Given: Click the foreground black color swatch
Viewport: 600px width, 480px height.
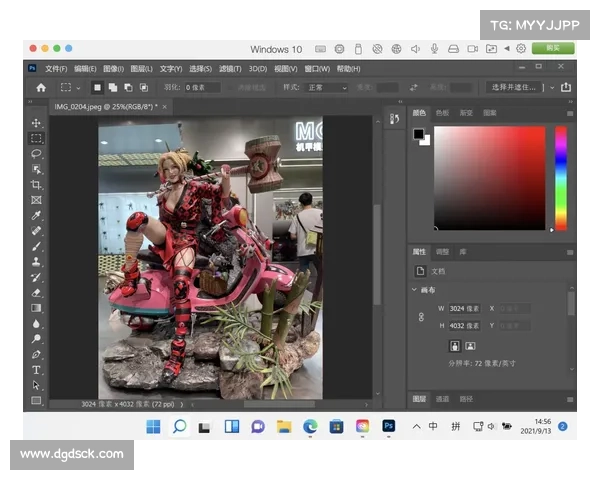Looking at the screenshot, I should [x=419, y=134].
